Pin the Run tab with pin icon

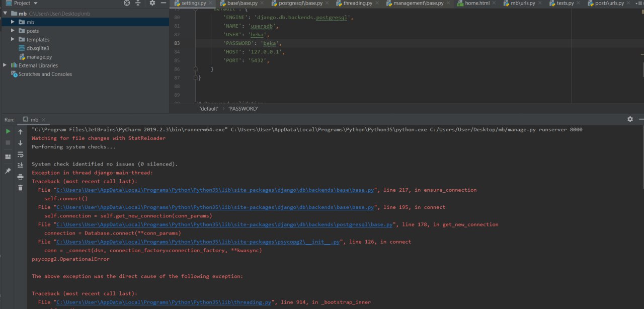(x=8, y=171)
